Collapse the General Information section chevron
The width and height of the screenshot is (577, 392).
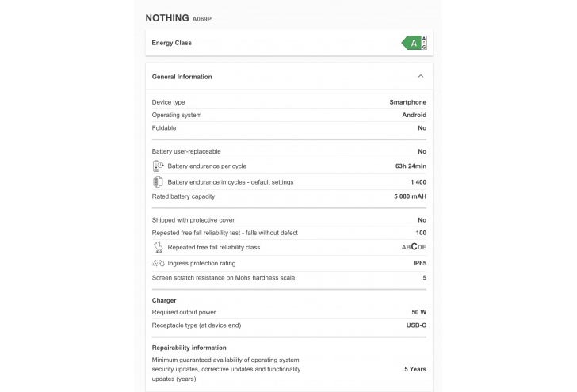pyautogui.click(x=420, y=77)
